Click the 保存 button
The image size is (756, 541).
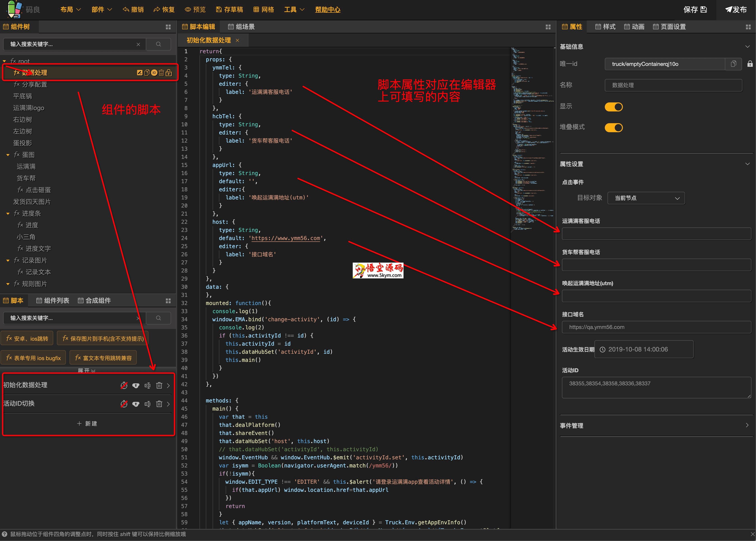click(x=695, y=9)
